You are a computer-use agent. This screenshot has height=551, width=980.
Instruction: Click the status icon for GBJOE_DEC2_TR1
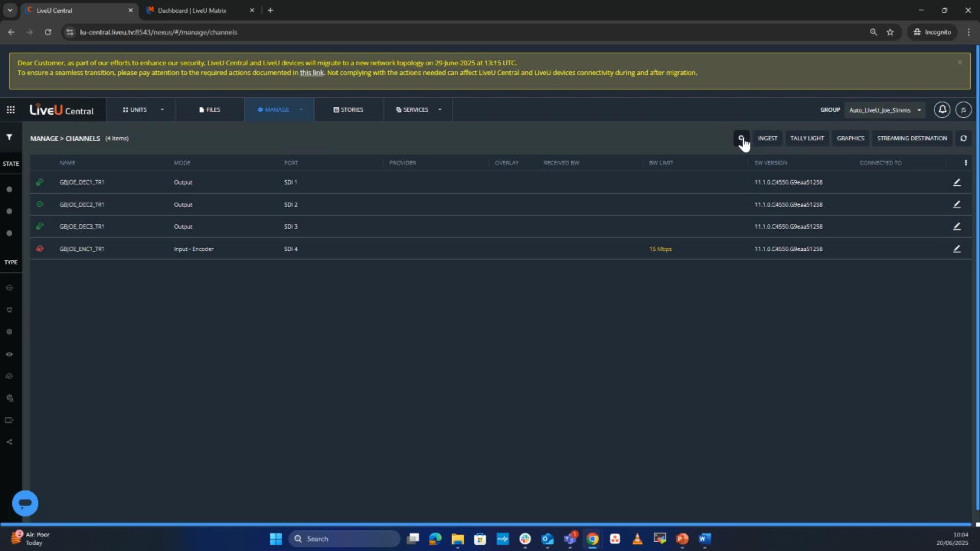point(40,205)
